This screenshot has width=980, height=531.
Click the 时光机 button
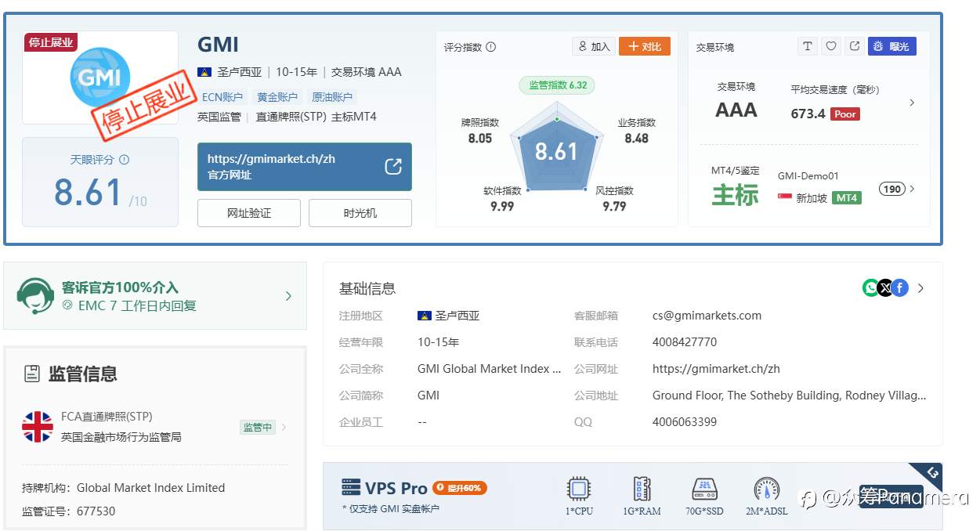pos(360,213)
